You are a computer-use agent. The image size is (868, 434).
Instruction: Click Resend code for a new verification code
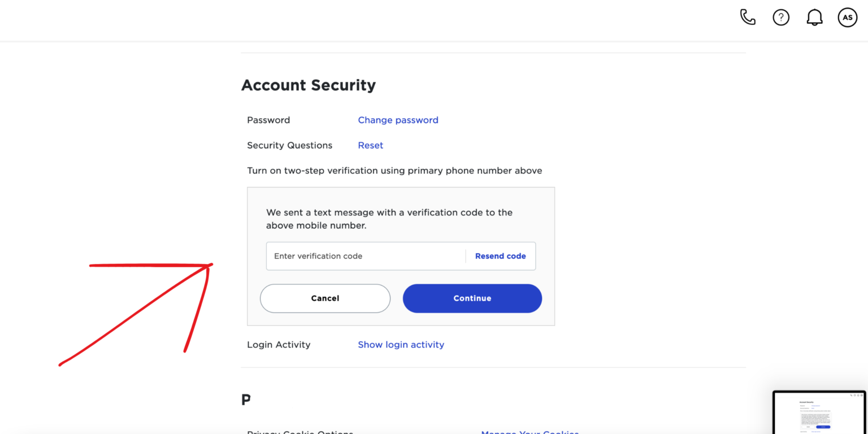[x=500, y=256]
